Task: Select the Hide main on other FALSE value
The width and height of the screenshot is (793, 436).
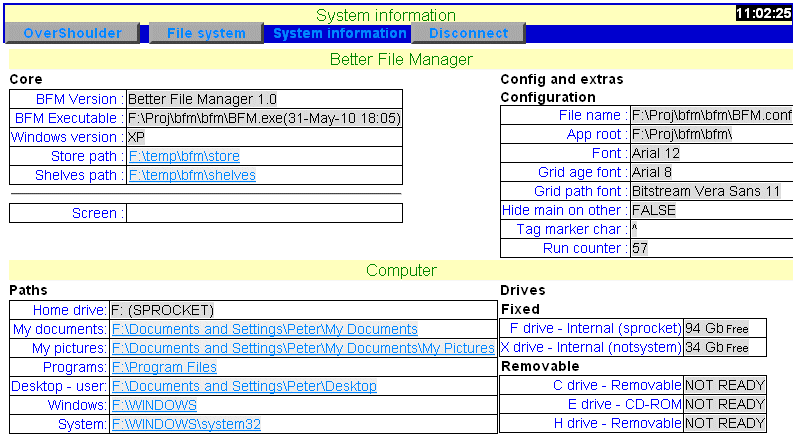Action: (x=653, y=210)
